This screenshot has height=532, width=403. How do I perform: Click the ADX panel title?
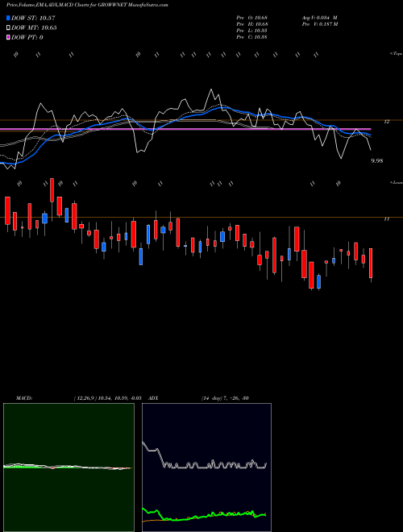coord(153,398)
